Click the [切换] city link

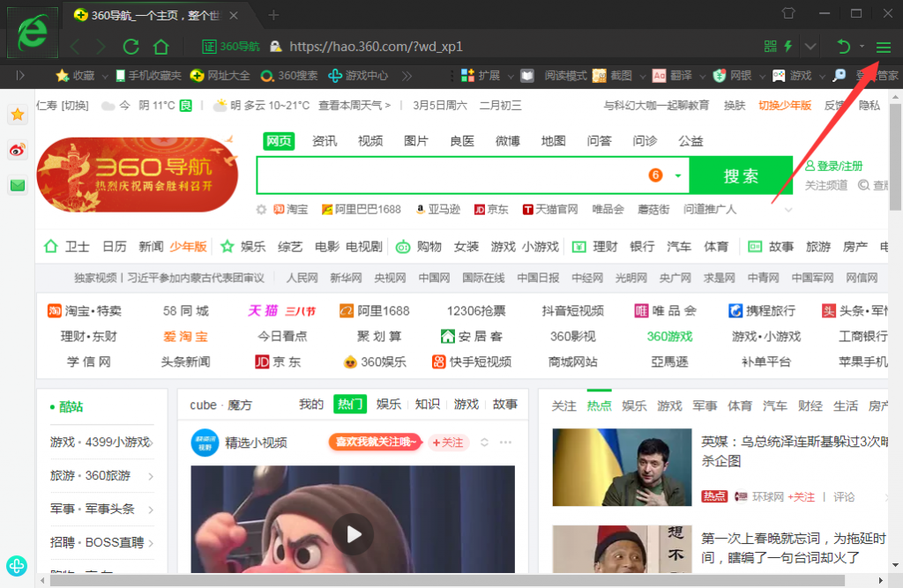pyautogui.click(x=76, y=106)
